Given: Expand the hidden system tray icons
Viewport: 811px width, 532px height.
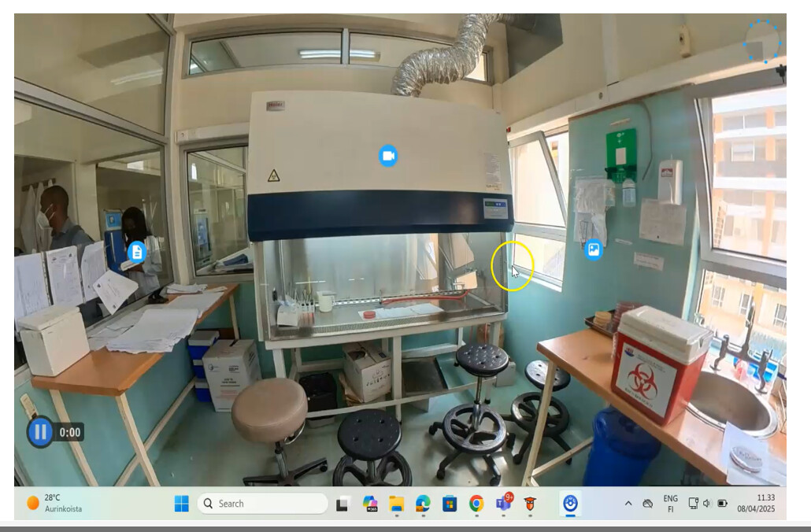Looking at the screenshot, I should tap(628, 504).
